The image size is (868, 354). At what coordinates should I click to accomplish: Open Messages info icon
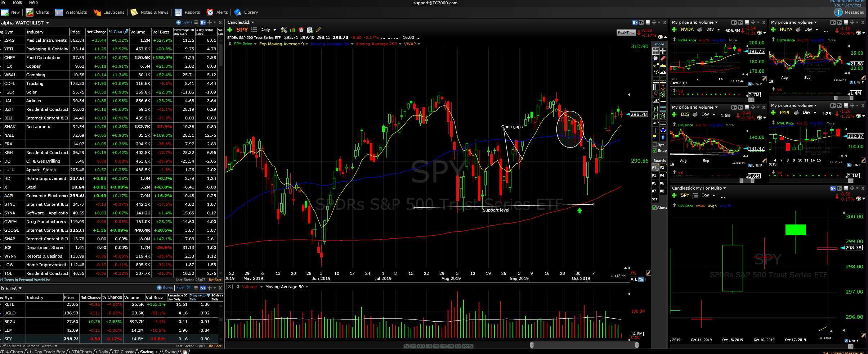pos(838,12)
